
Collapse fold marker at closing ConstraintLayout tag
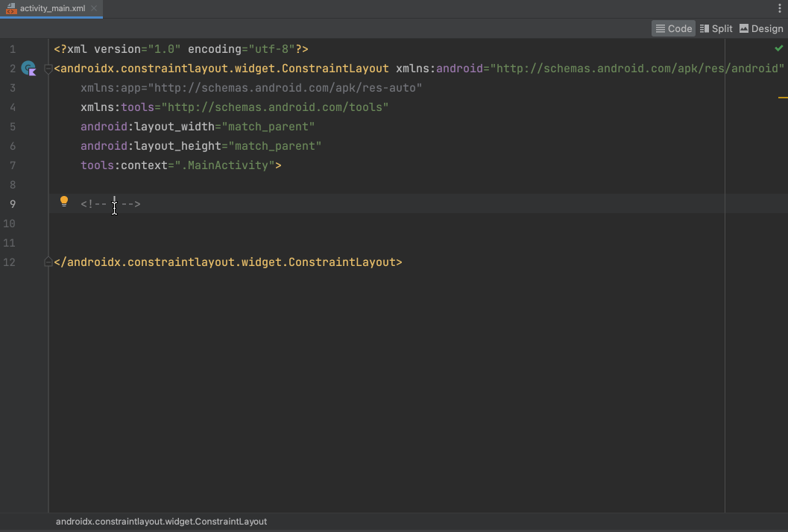(x=48, y=262)
